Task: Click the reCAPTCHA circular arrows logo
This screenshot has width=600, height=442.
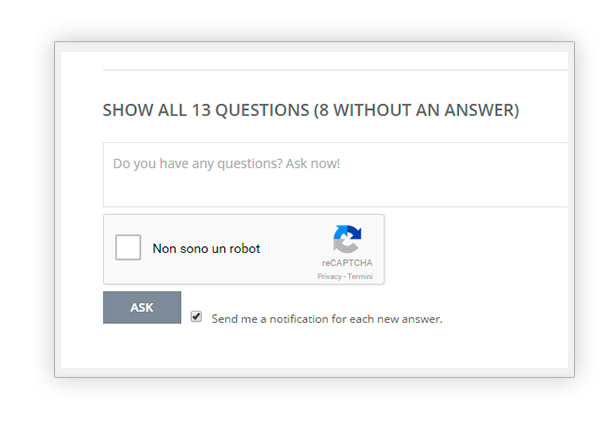Action: tap(347, 239)
